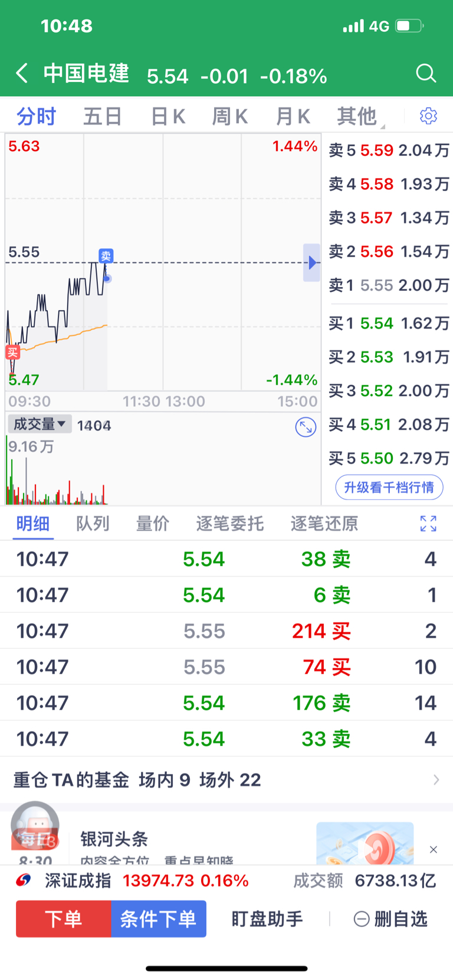Tap the intraday price line chart

pos(163,262)
